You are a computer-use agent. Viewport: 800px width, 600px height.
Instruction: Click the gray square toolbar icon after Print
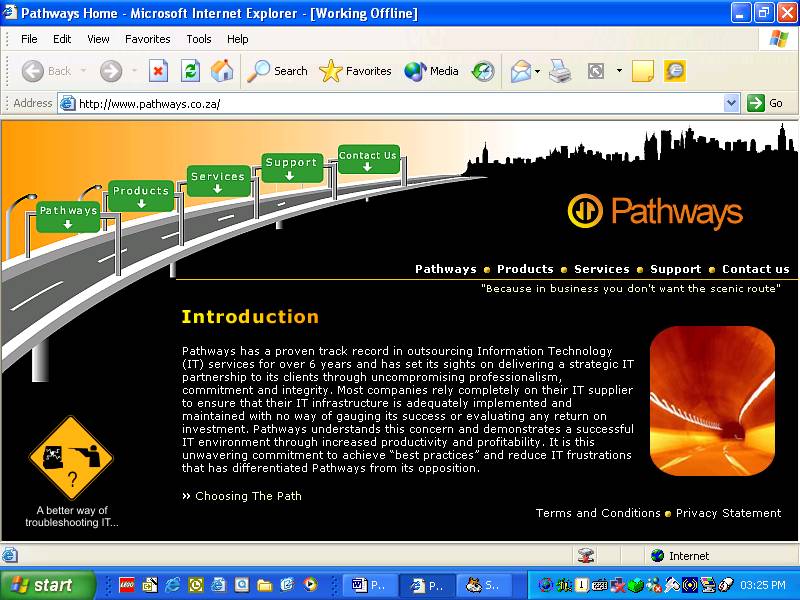pos(596,71)
